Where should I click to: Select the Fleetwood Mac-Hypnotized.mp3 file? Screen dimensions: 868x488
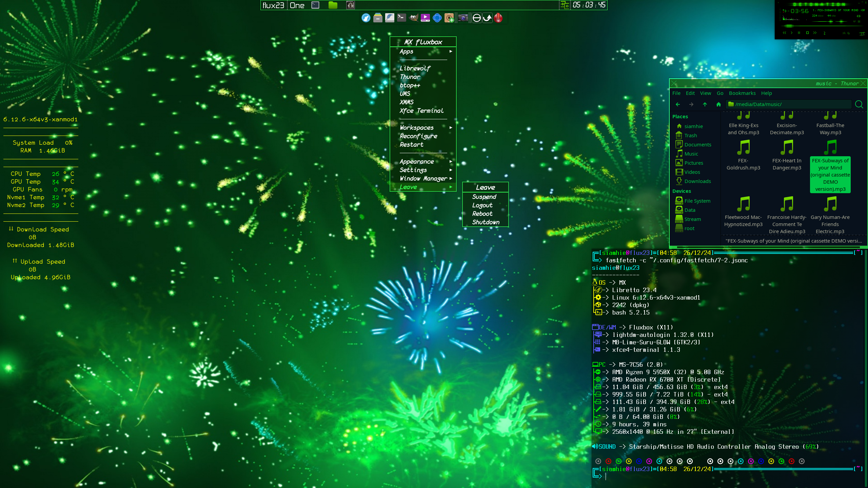tap(743, 212)
